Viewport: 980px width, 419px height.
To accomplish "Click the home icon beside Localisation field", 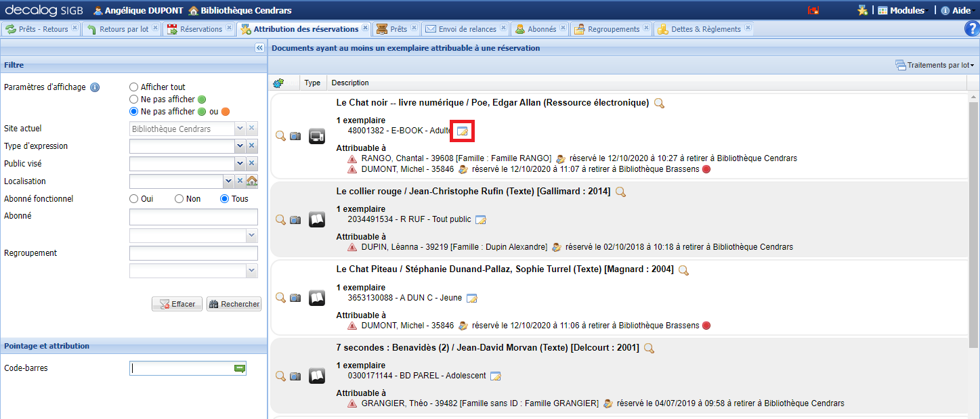I will [252, 181].
